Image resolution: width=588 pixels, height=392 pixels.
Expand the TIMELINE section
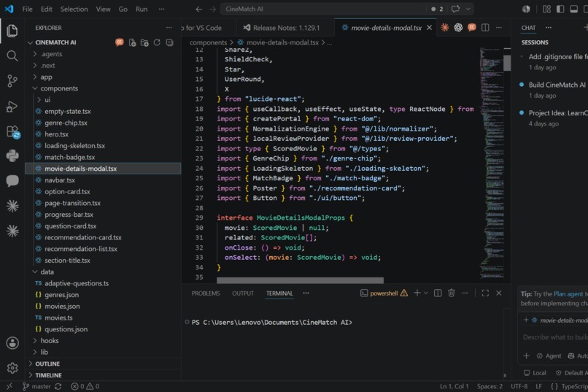[x=48, y=375]
